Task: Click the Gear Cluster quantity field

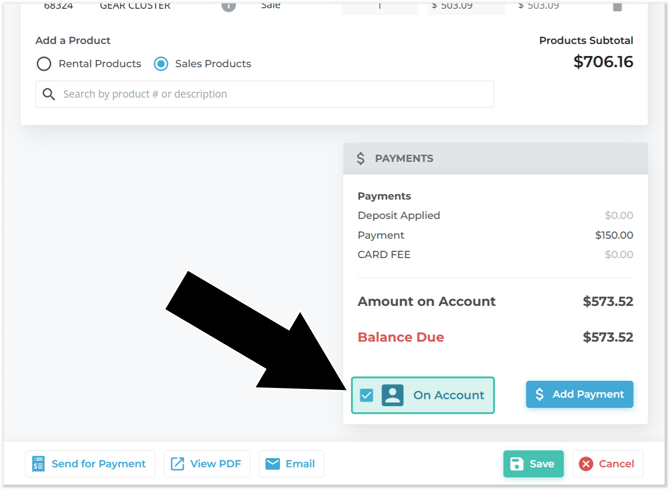Action: point(379,6)
